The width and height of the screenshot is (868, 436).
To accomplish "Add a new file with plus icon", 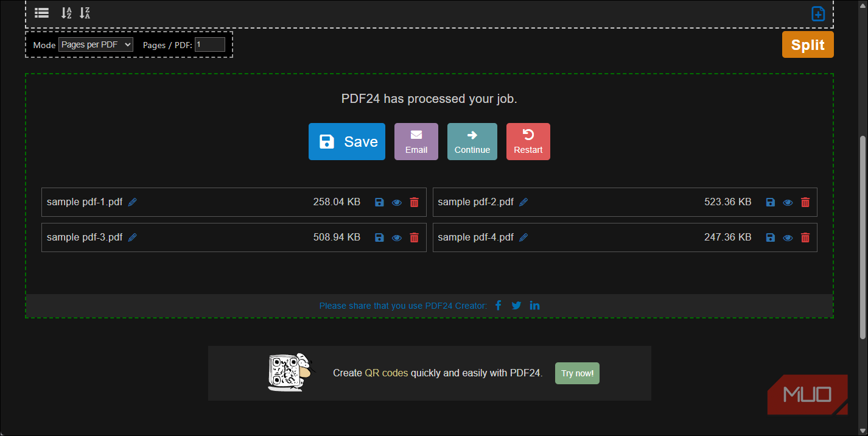I will coord(818,13).
